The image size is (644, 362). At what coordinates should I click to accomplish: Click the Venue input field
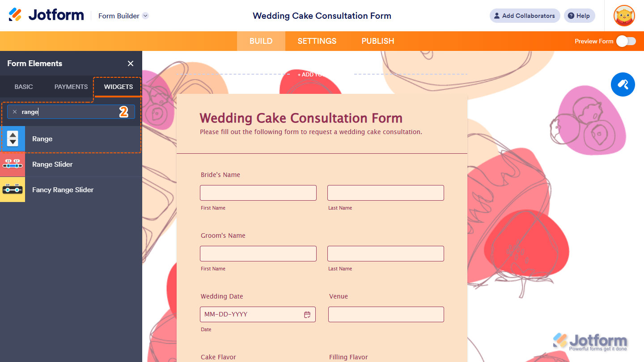pos(386,314)
